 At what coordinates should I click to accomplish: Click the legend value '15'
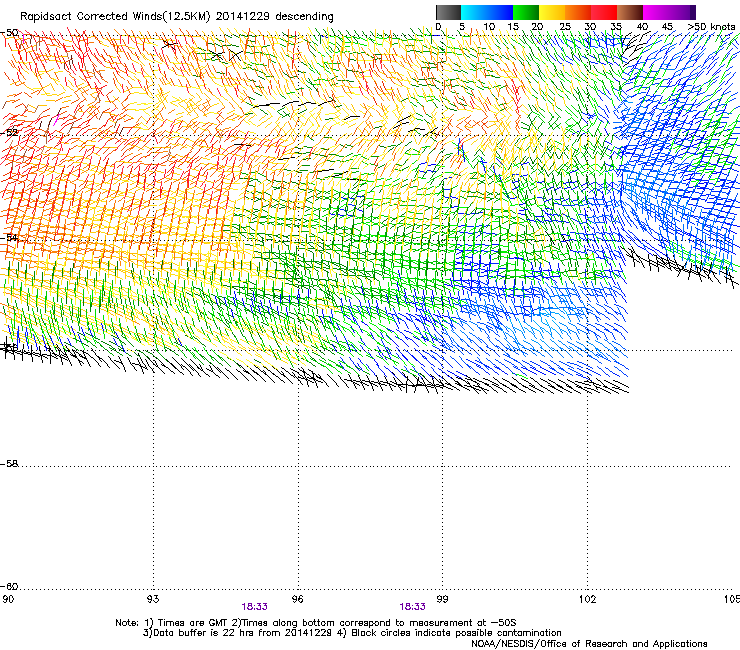click(513, 27)
